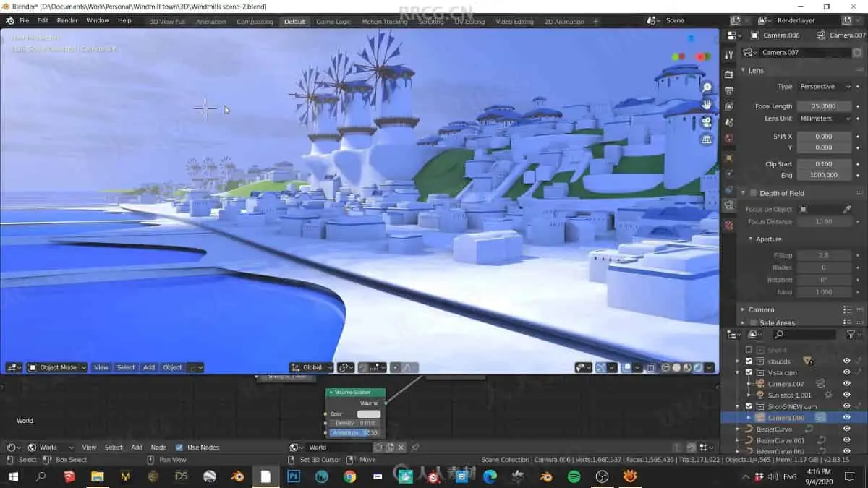Select material preview viewport shading

click(687, 367)
